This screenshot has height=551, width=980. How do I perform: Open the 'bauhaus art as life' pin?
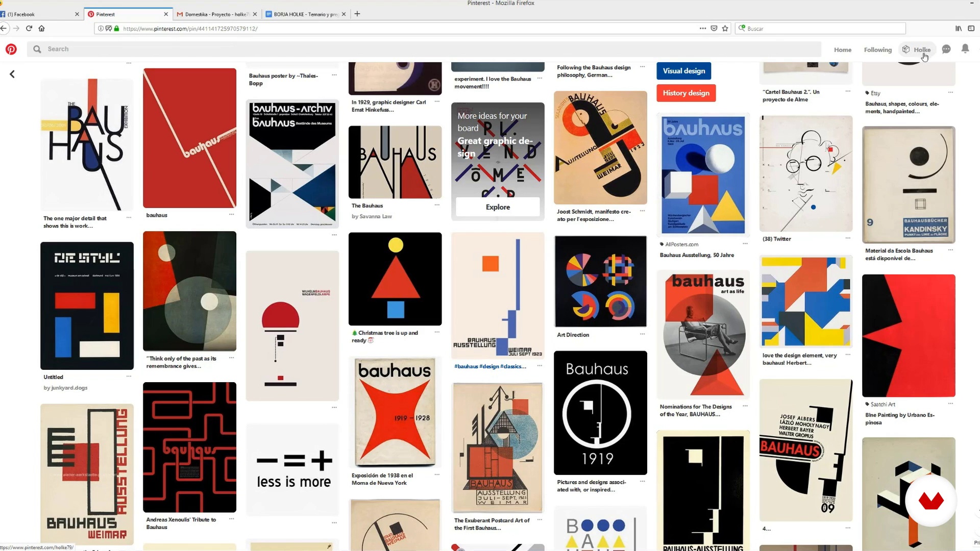[703, 334]
